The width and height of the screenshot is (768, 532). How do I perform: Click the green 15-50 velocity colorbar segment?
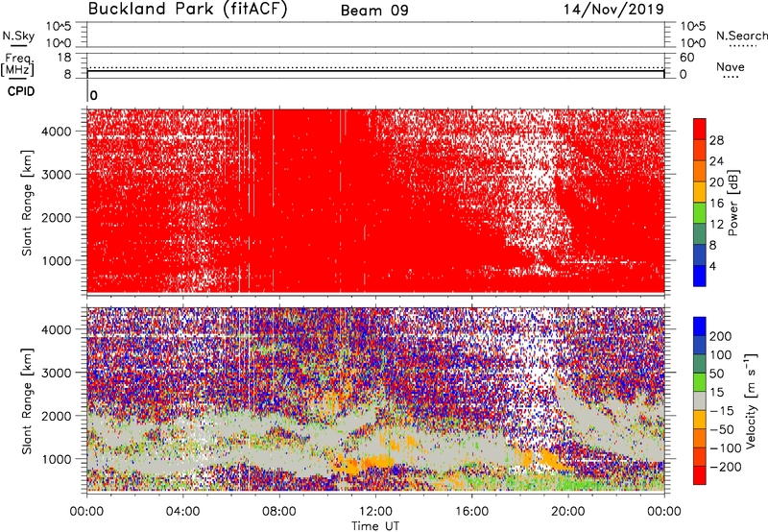[x=700, y=382]
